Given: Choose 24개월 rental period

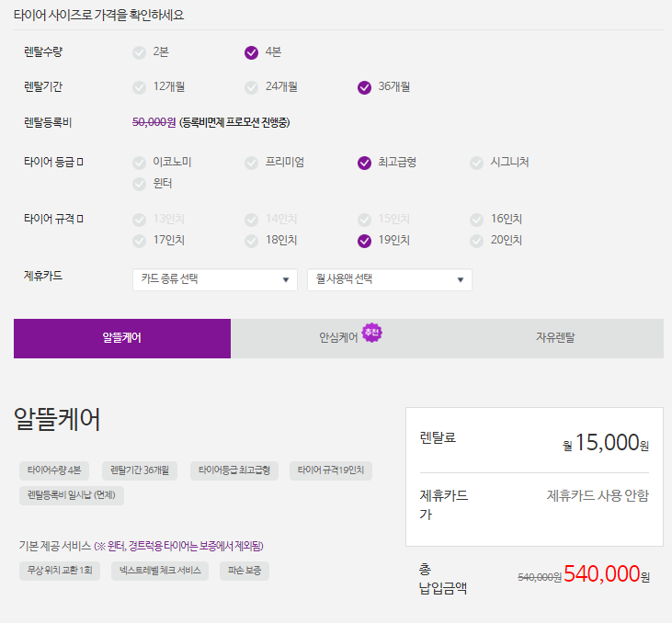Looking at the screenshot, I should point(271,87).
